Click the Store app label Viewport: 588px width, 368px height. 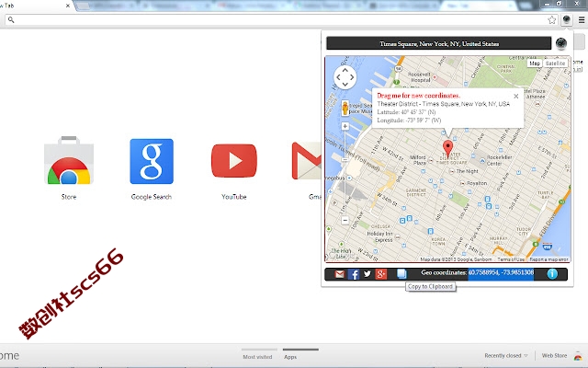(x=69, y=197)
